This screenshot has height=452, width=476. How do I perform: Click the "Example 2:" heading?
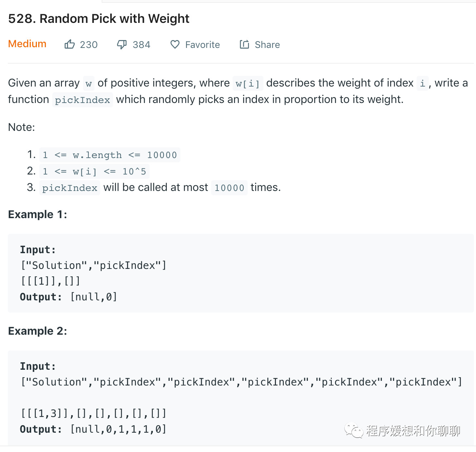pyautogui.click(x=38, y=331)
